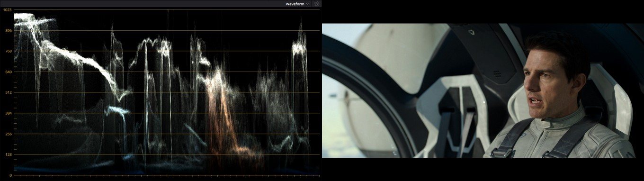Click the 0 baseline scale label
The image size is (644, 181).
[10, 175]
